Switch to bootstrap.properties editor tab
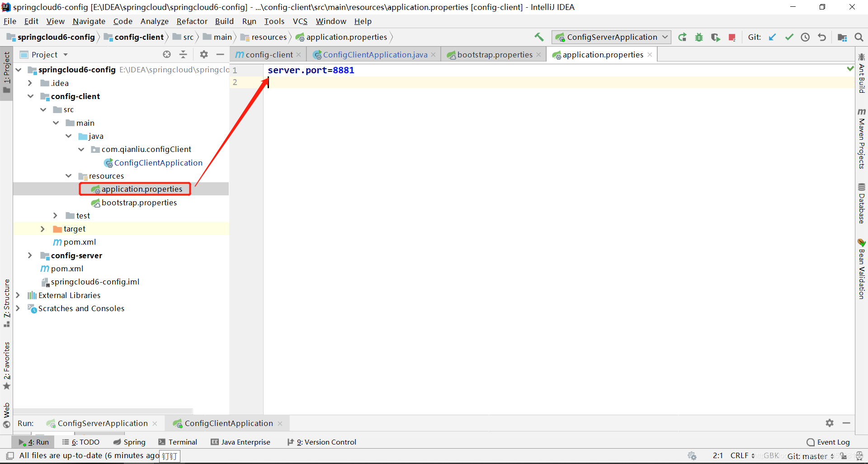868x464 pixels. (x=494, y=55)
